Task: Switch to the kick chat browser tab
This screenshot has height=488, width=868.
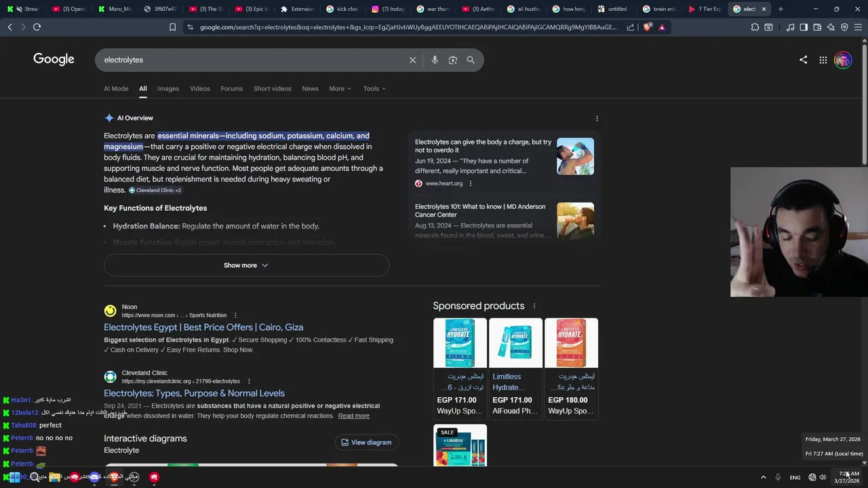Action: point(342,9)
